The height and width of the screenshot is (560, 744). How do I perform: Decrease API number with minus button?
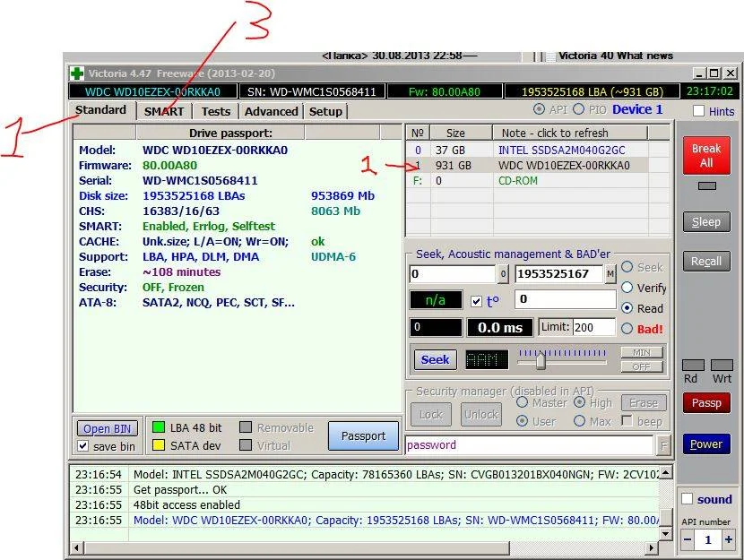point(687,539)
